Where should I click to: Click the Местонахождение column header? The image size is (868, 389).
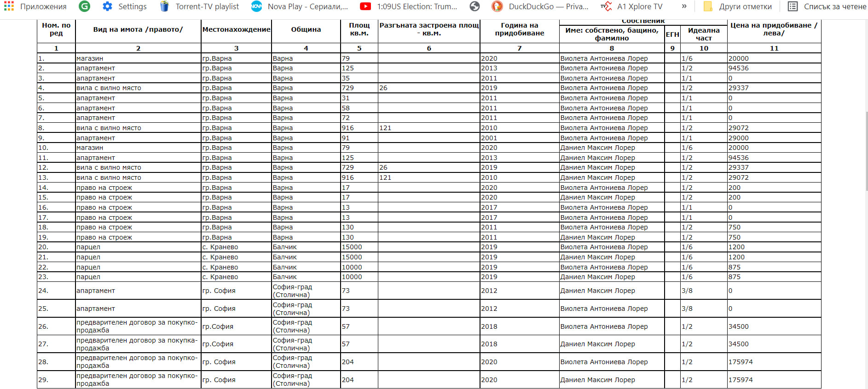[236, 29]
